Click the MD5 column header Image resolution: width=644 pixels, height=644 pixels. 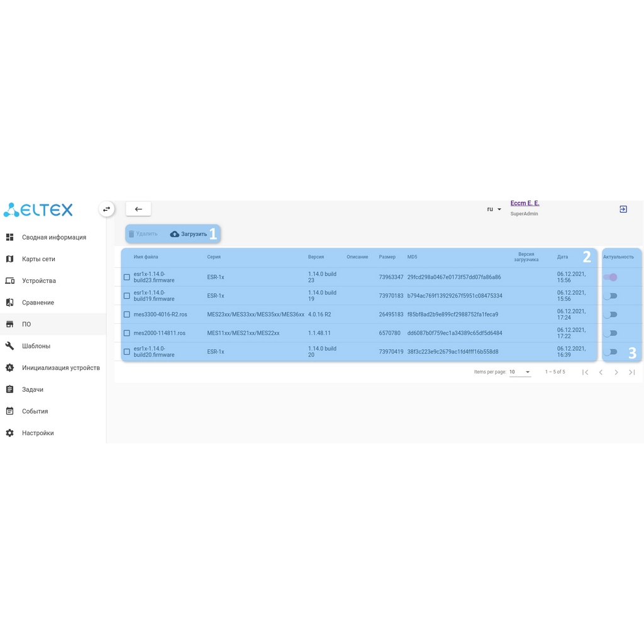pyautogui.click(x=412, y=257)
